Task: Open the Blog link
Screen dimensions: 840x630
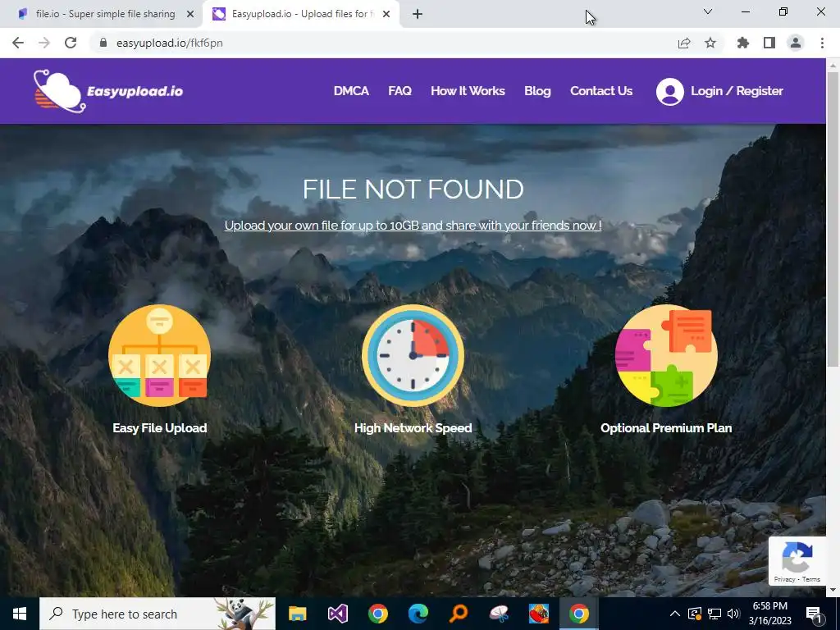Action: [x=537, y=91]
